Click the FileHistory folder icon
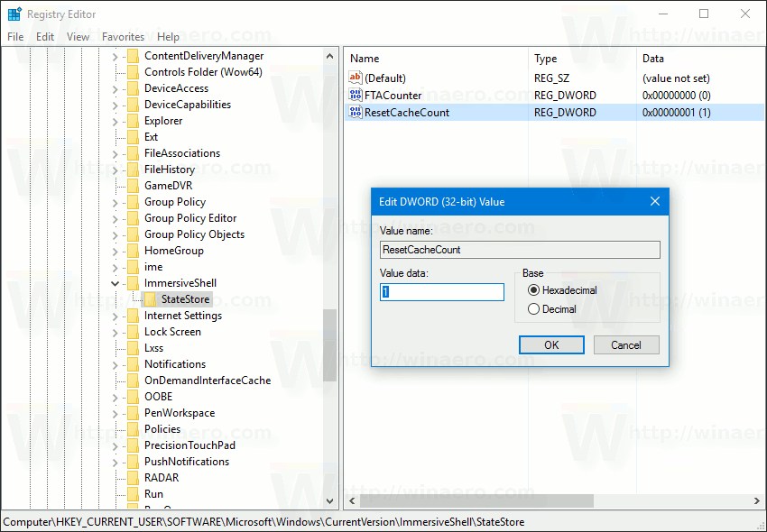 tap(133, 170)
